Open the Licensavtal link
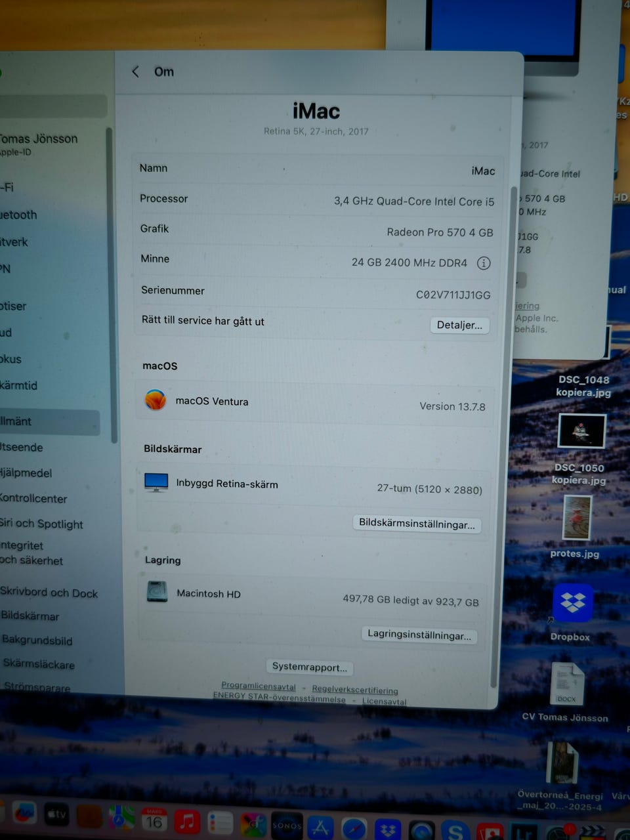Viewport: 630px width, 840px height. 385,701
